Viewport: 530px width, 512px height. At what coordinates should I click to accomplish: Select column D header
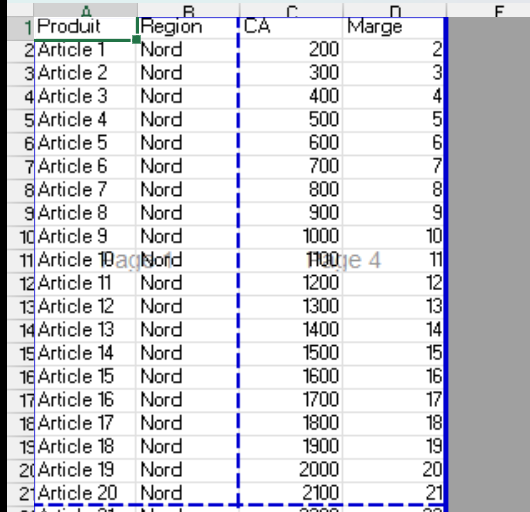tap(395, 10)
